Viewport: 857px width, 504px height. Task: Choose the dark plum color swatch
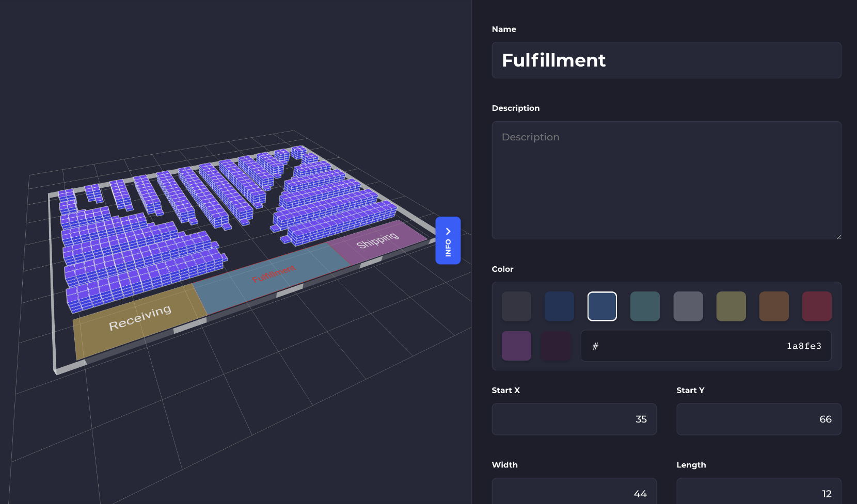(x=556, y=346)
